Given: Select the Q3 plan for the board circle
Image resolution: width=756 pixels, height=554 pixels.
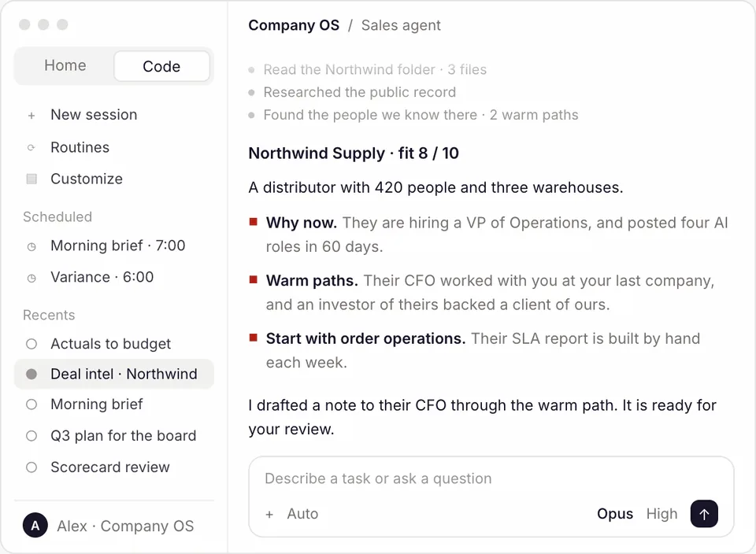Looking at the screenshot, I should pyautogui.click(x=31, y=436).
